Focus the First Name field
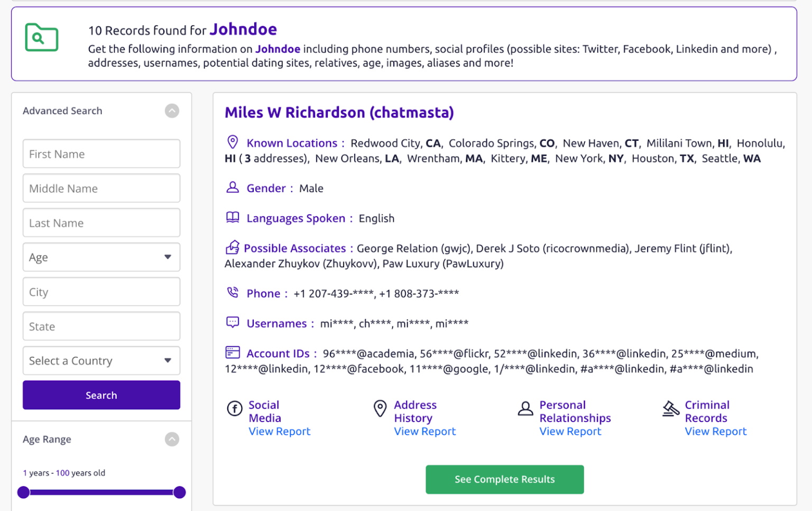The width and height of the screenshot is (812, 511). pos(101,154)
